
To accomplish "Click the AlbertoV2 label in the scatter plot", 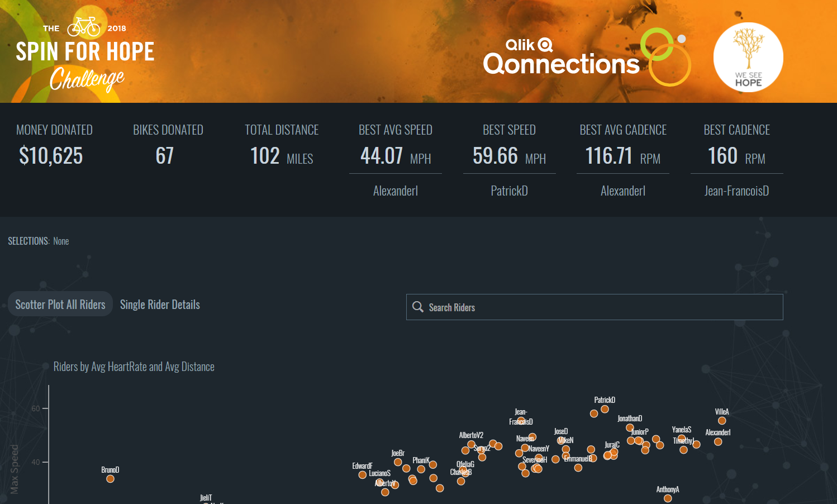I will pos(471,435).
